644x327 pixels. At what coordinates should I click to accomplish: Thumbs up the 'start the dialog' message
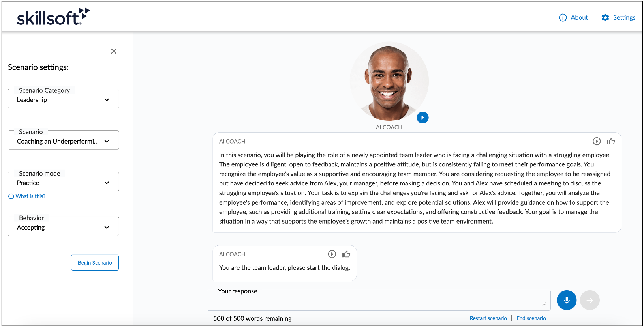pos(346,254)
